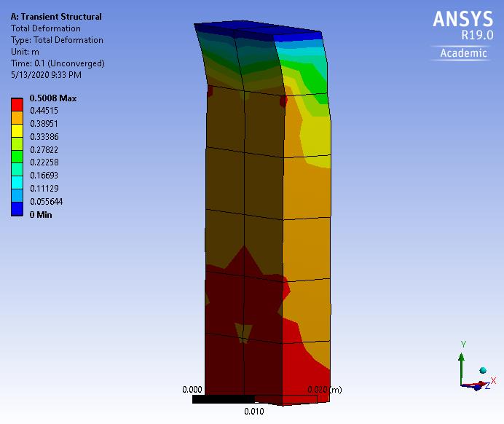This screenshot has height=424, width=504.
Task: Click the cyan isometric view ball
Action: pos(483,370)
